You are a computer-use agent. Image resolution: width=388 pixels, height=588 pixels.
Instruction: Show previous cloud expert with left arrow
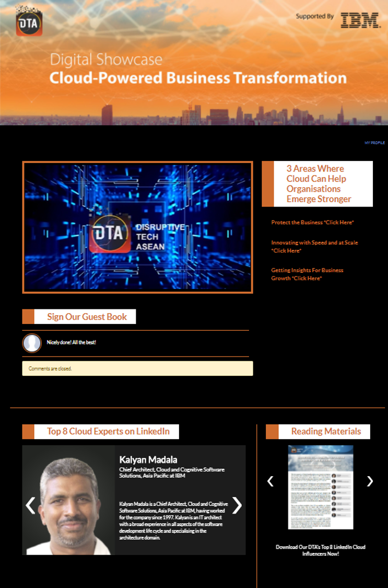[x=30, y=505]
